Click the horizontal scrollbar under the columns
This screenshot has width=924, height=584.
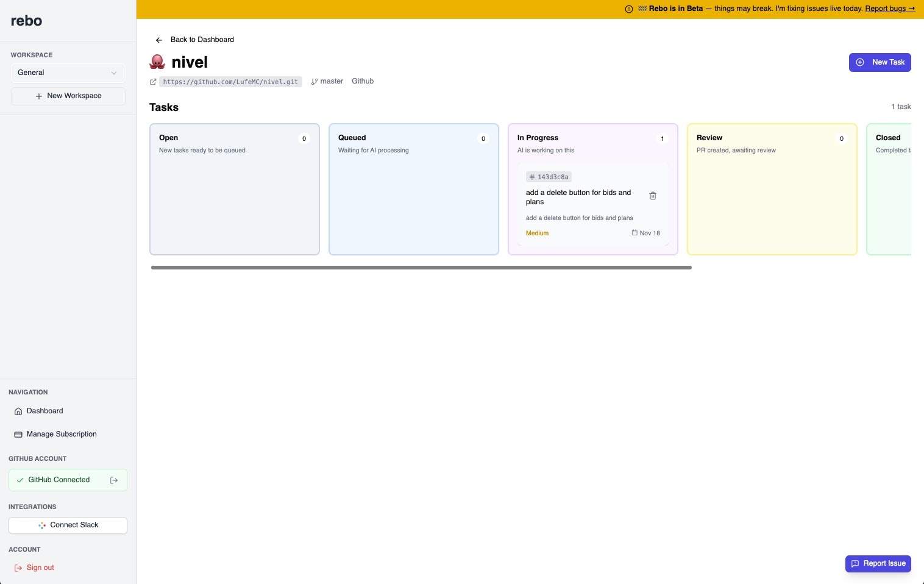point(421,268)
